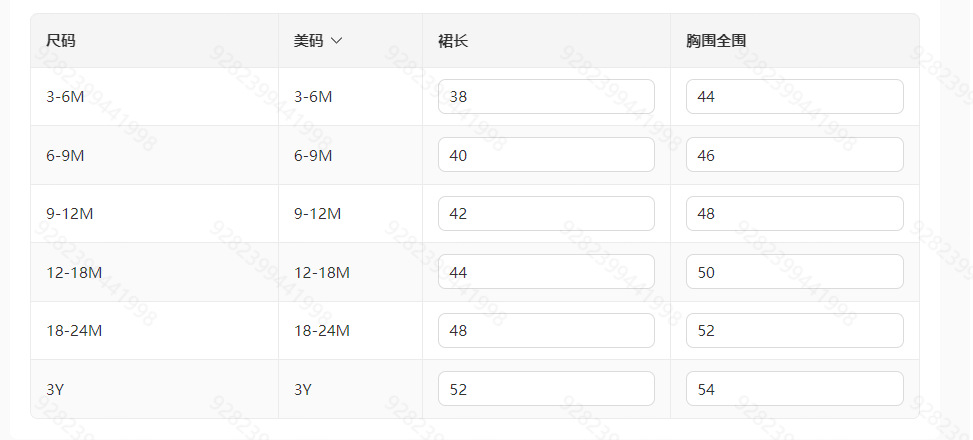
Task: Click the 尺码 column header
Action: coord(61,41)
